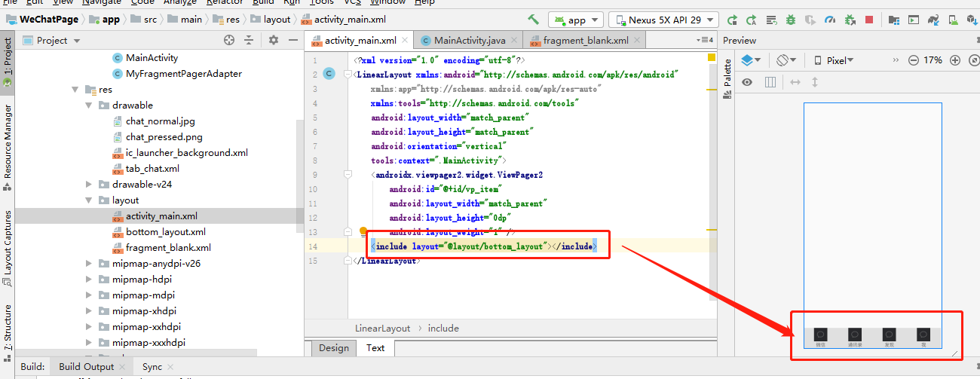
Task: Open the Pixel device preview dropdown
Action: [x=834, y=60]
